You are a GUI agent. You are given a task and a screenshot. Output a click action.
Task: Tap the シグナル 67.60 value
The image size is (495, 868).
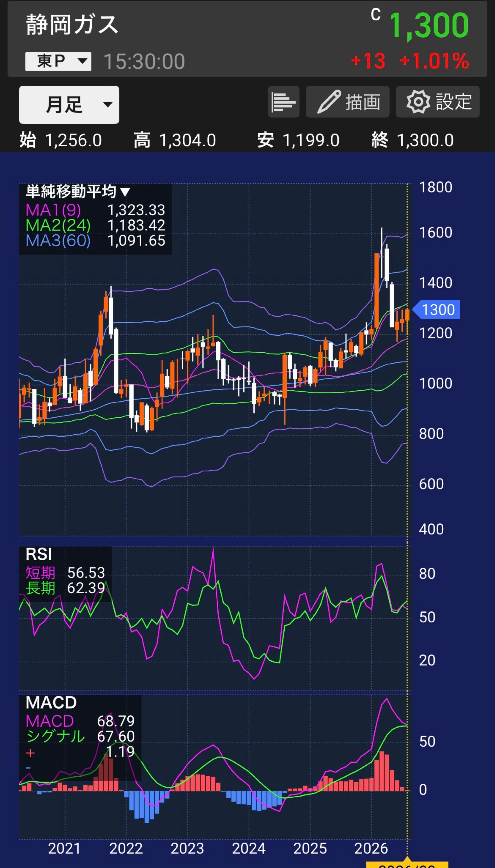[x=116, y=736]
